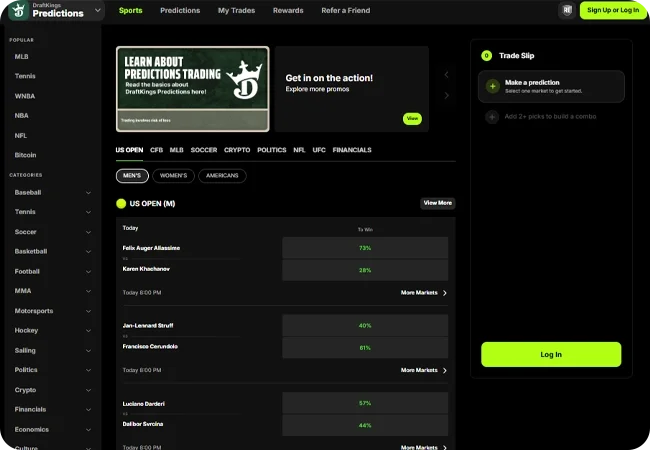Pick Jan-Lennard Struff at 40%
The height and width of the screenshot is (450, 650).
tap(365, 325)
